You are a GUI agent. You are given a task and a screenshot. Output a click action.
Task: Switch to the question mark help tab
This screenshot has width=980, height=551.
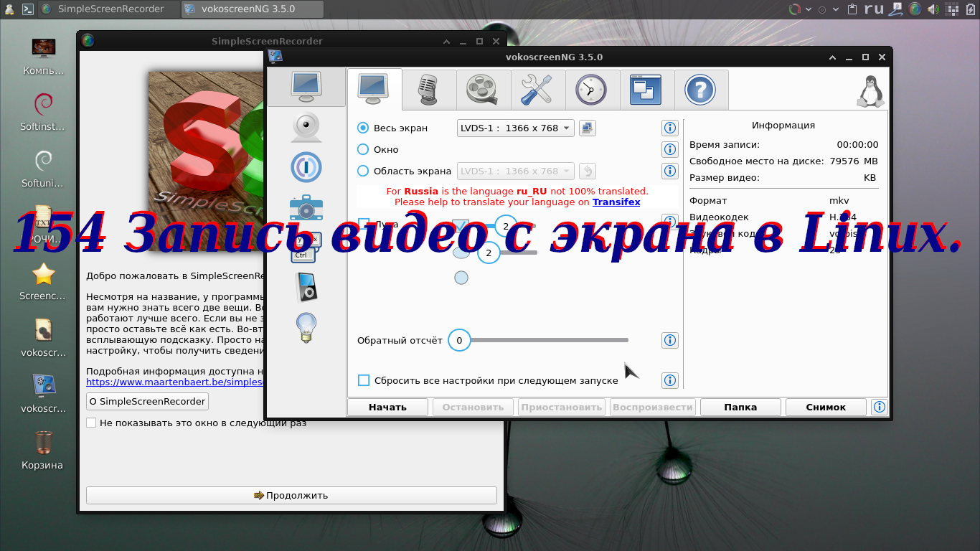point(702,89)
